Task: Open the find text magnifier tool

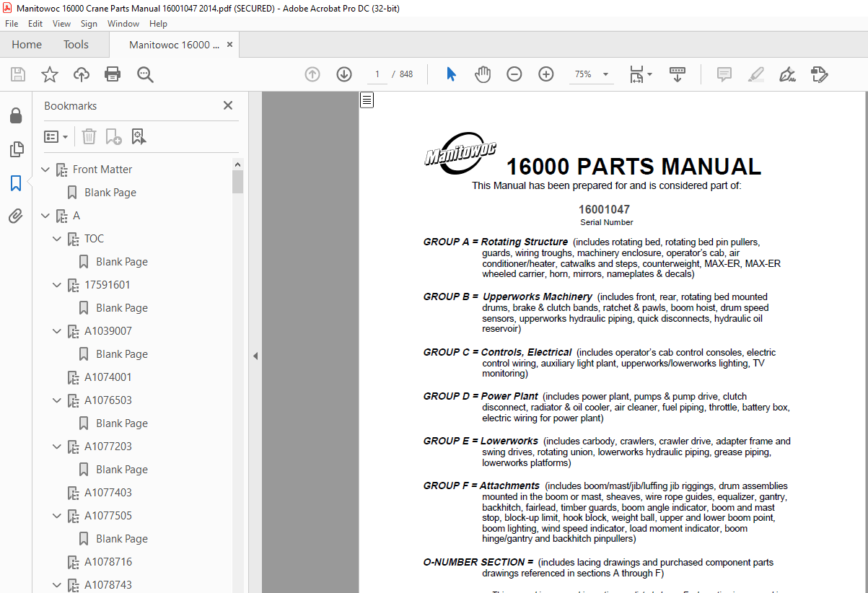Action: 145,74
